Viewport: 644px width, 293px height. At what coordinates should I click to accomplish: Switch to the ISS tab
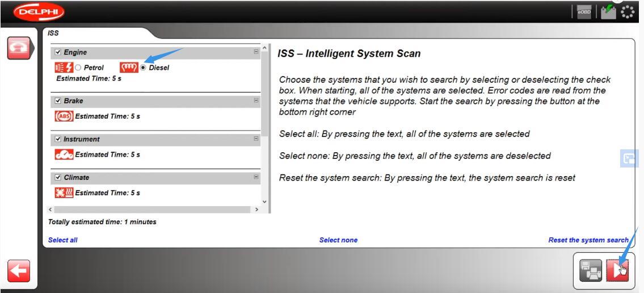point(53,34)
